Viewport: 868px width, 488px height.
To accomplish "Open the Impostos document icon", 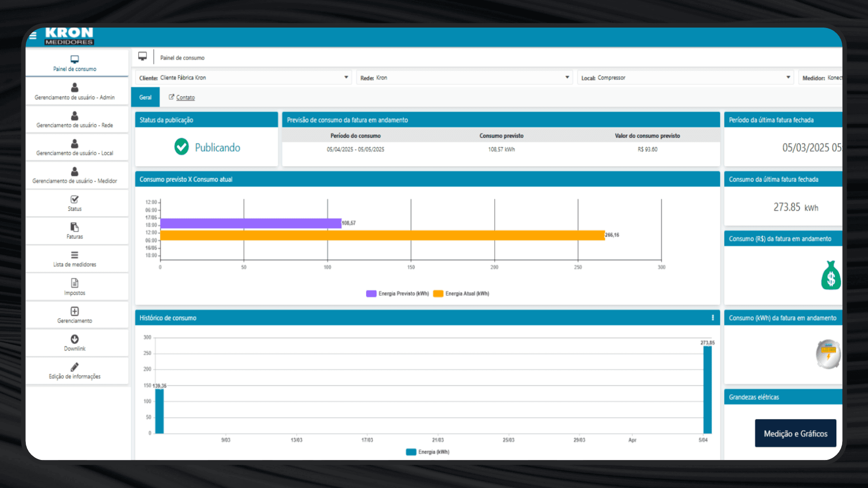I will click(x=75, y=283).
